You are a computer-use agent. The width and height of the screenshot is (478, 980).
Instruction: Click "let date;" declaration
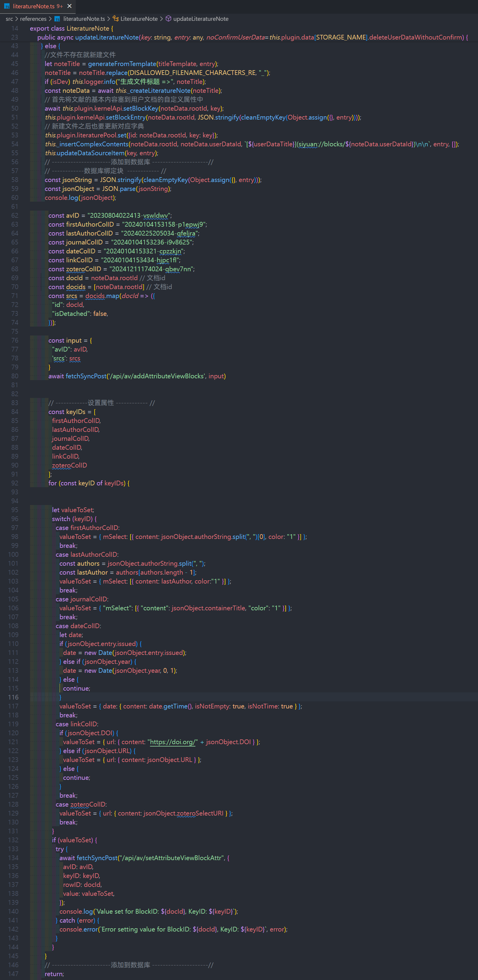tap(71, 635)
